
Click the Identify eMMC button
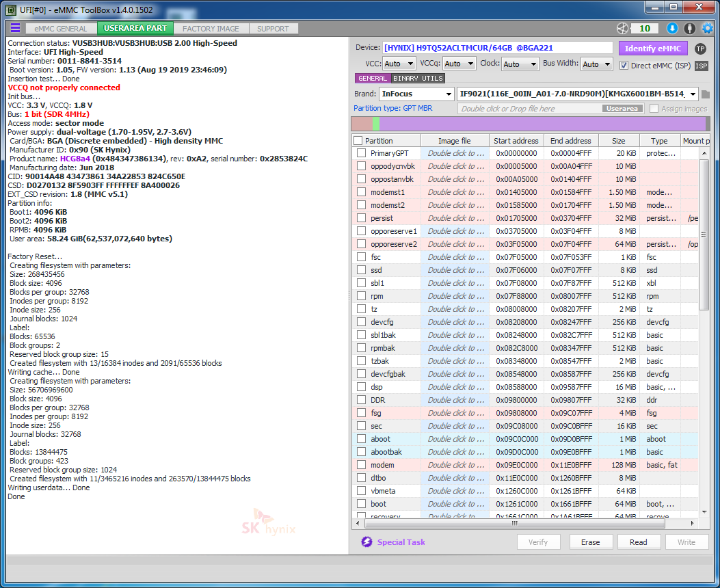[653, 48]
